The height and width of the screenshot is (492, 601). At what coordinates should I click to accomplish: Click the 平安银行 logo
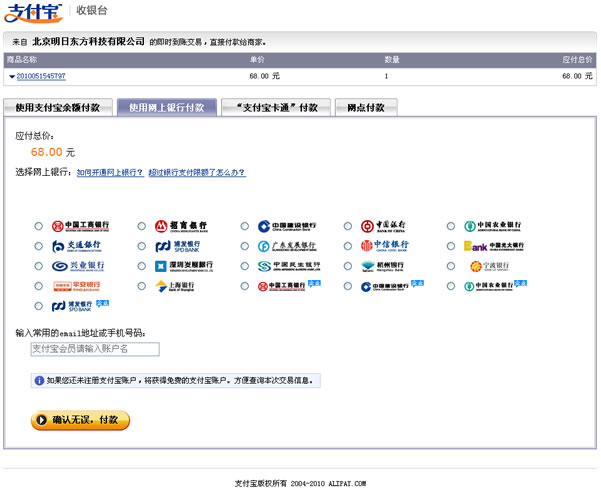pyautogui.click(x=77, y=286)
